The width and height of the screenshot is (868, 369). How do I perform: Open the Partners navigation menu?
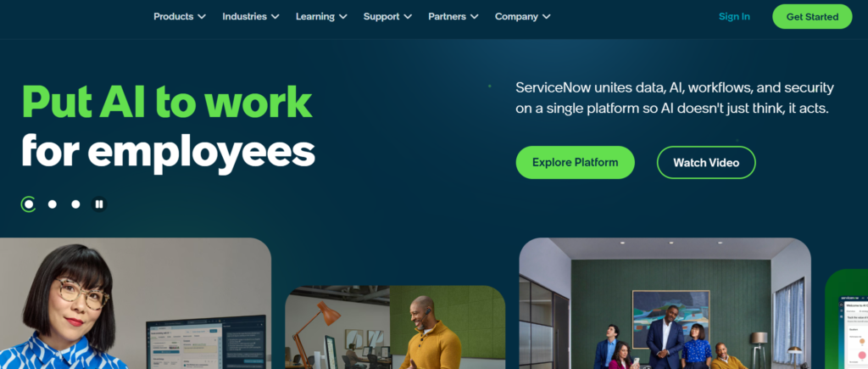[x=453, y=17]
